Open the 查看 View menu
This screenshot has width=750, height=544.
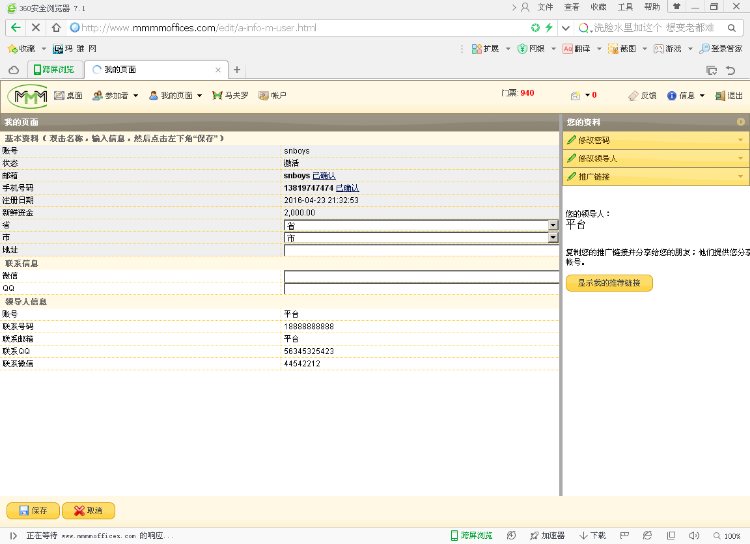click(x=572, y=7)
